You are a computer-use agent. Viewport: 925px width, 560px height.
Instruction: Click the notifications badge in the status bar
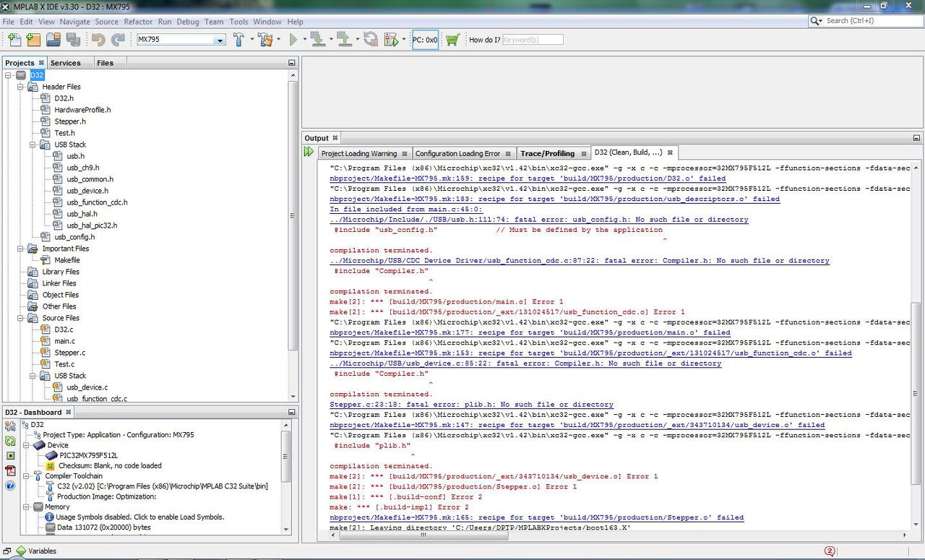click(x=830, y=551)
